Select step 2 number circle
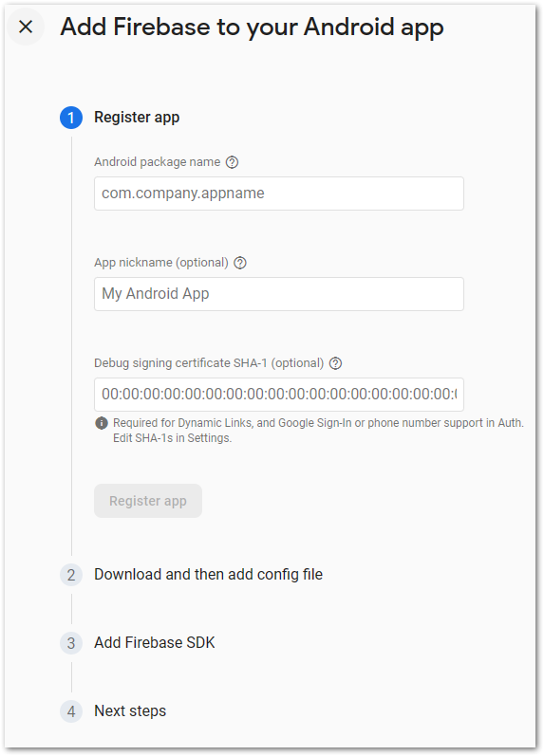Screen dimensions: 544x756 point(71,575)
